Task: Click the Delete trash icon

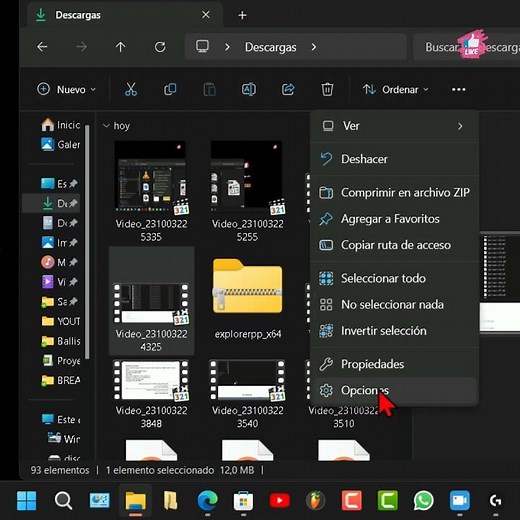Action: pos(327,89)
